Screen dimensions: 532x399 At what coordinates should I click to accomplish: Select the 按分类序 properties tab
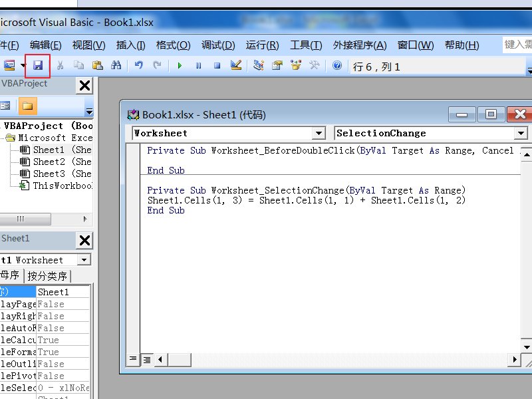(x=47, y=276)
